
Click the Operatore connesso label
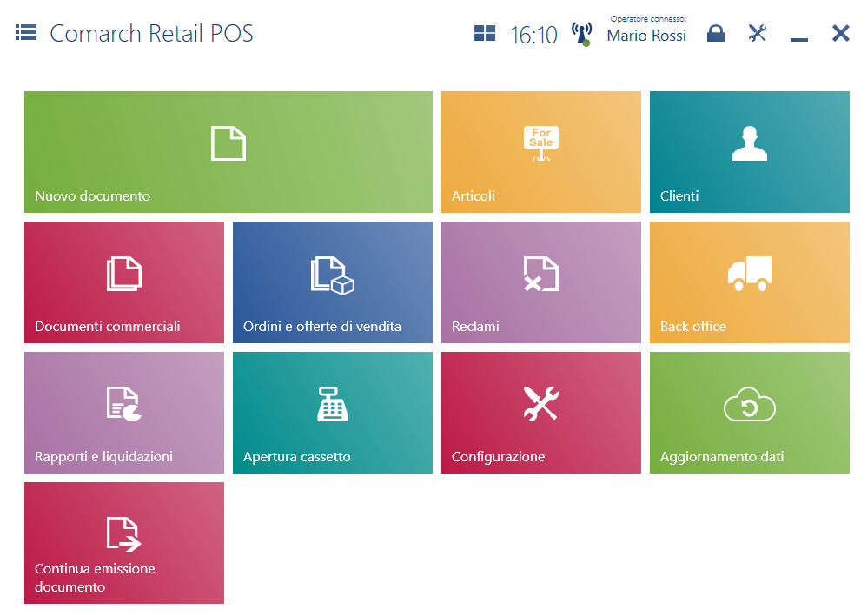pyautogui.click(x=648, y=18)
